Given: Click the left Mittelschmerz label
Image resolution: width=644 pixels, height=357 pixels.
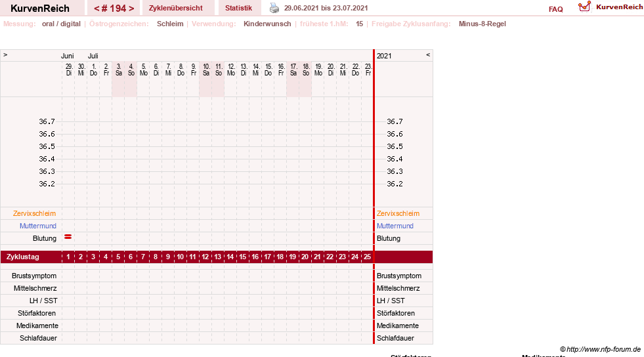Looking at the screenshot, I should pos(35,288).
